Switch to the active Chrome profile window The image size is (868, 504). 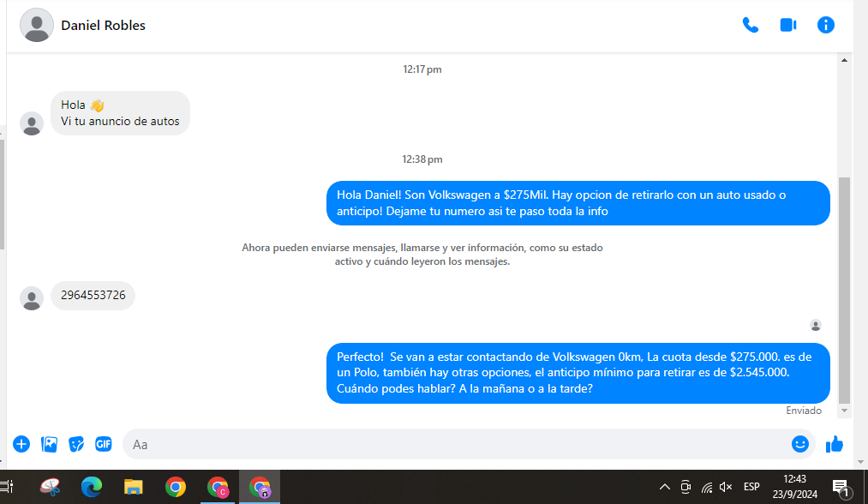pos(260,487)
